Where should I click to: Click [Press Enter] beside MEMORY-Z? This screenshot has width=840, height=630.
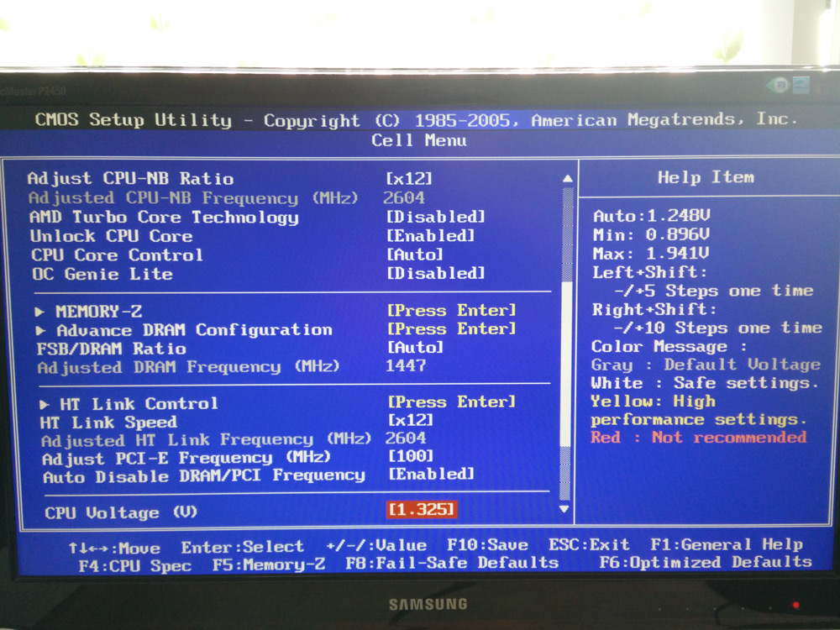pos(452,310)
